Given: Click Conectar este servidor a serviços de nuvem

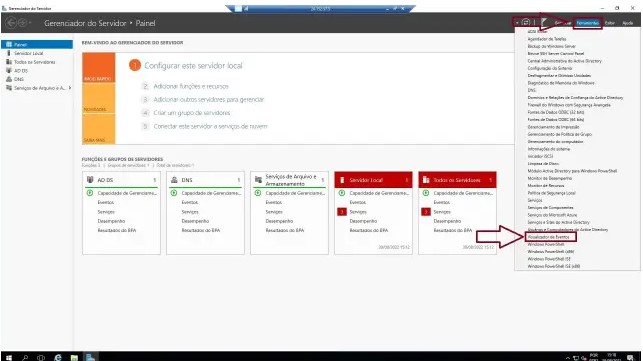Looking at the screenshot, I should (x=210, y=126).
